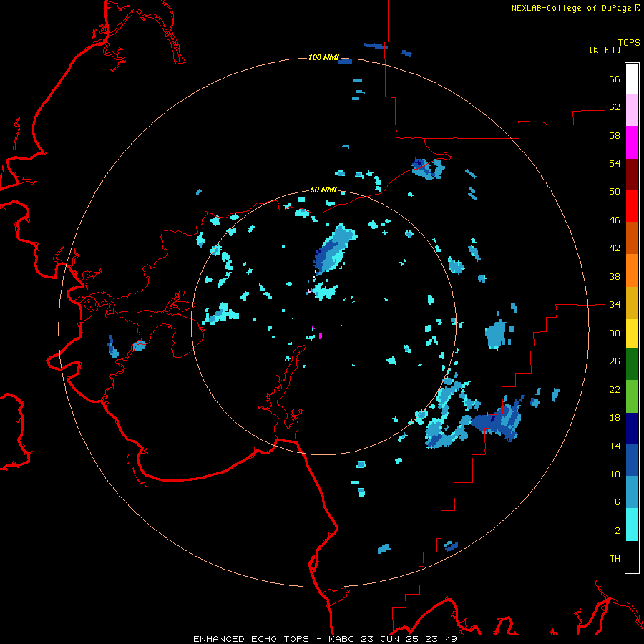Click the white color swatch in legend
This screenshot has height=644, width=644.
[x=632, y=79]
